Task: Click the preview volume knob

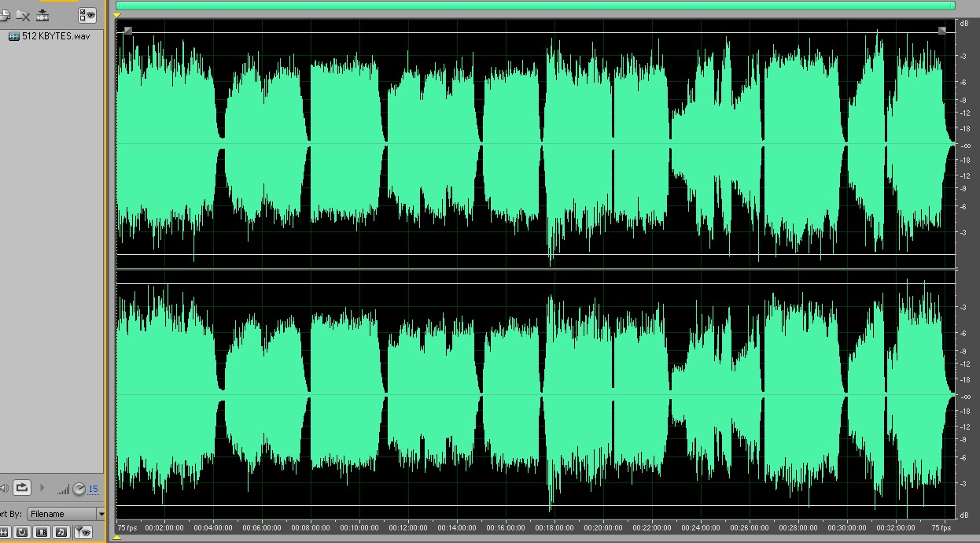Action: pos(79,489)
